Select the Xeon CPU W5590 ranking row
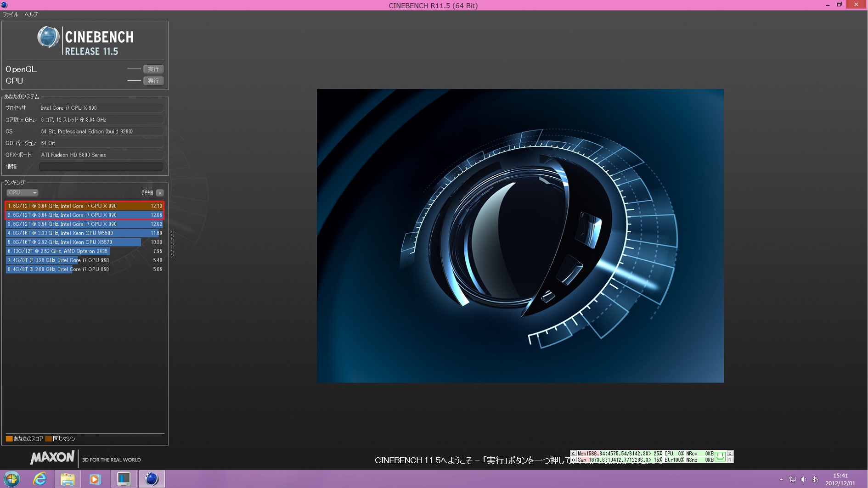 pyautogui.click(x=85, y=233)
